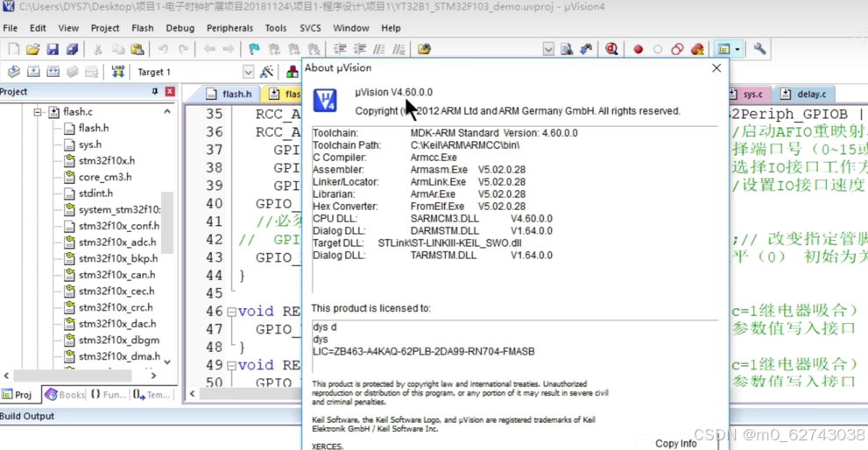Open Target Options with magic wand icon
Screen dimensions: 868x450
[x=266, y=72]
